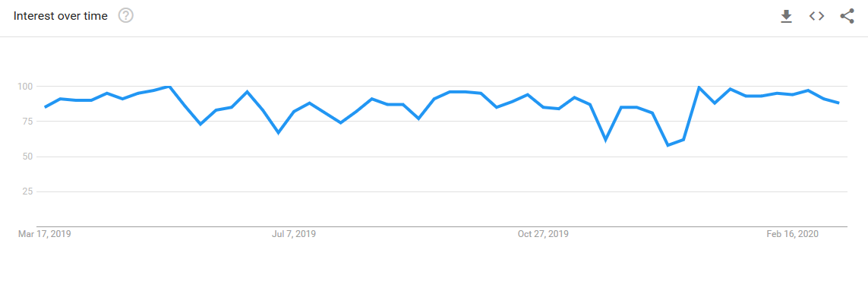The height and width of the screenshot is (291, 868).
Task: Select the Mar 17, 2019 axis label
Action: [x=45, y=234]
